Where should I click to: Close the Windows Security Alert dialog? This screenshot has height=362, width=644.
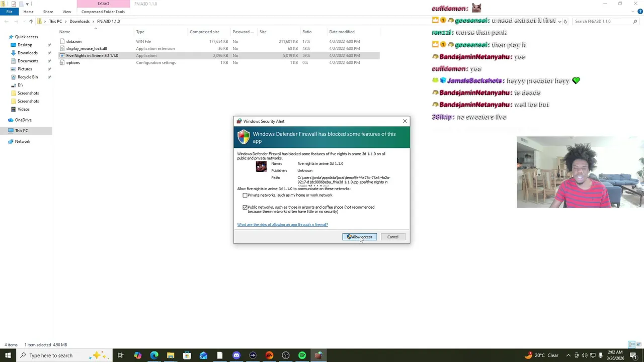tap(405, 121)
